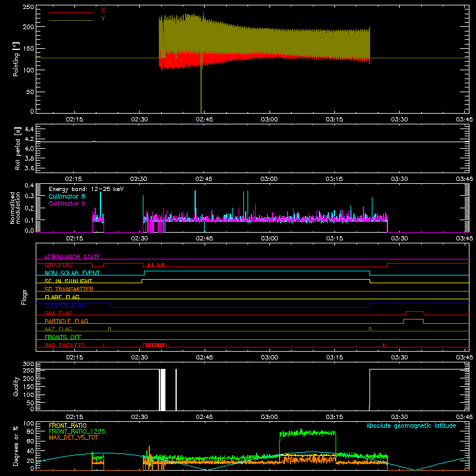Click the ECLIPSE_FLAG label
Image resolution: width=476 pixels, height=476 pixels.
pyautogui.click(x=65, y=305)
